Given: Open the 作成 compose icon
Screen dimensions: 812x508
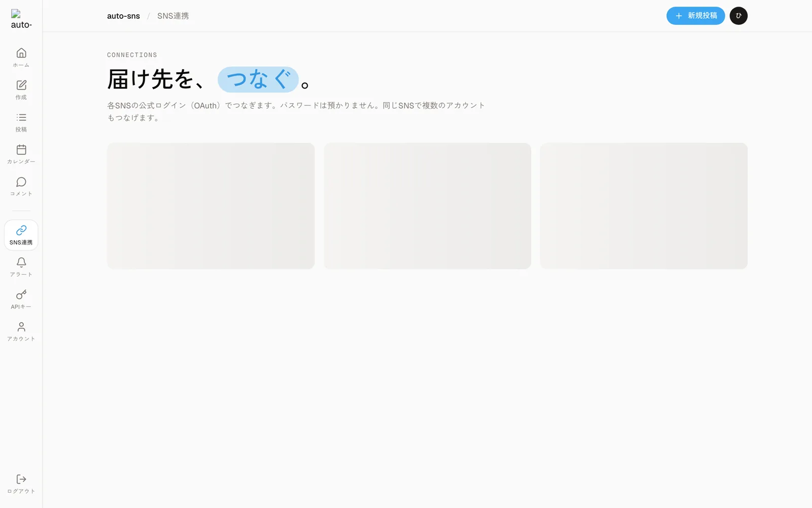Looking at the screenshot, I should [x=21, y=85].
